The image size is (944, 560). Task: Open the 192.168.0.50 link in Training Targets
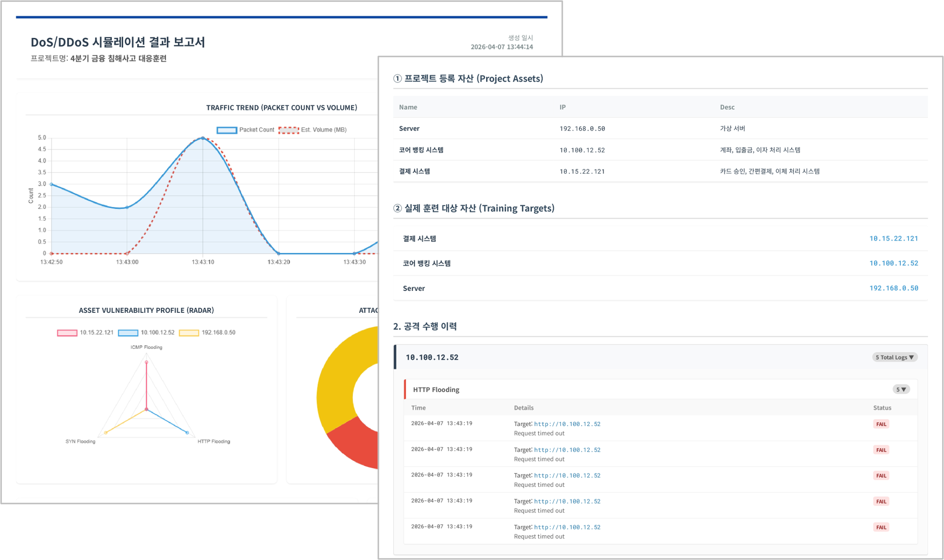coord(893,288)
